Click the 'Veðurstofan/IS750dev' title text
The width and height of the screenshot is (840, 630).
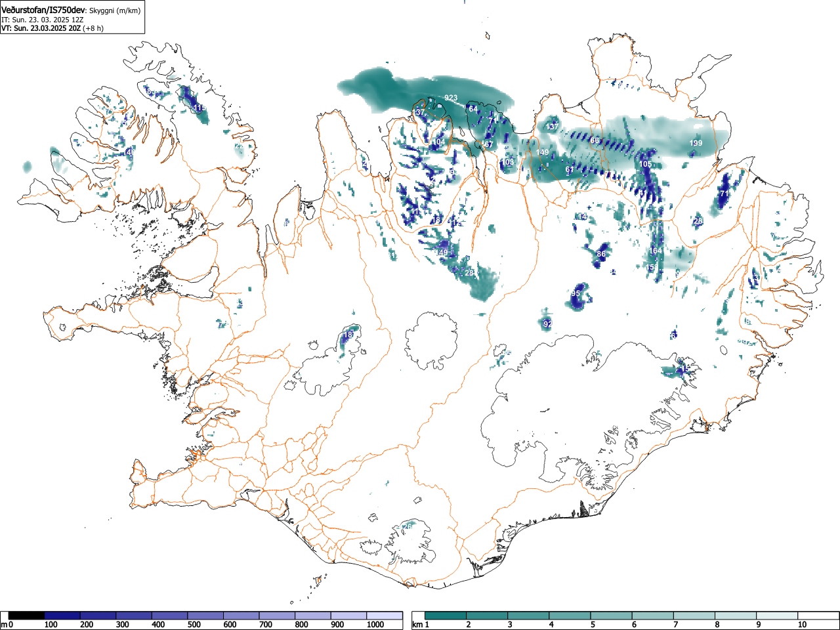43,10
